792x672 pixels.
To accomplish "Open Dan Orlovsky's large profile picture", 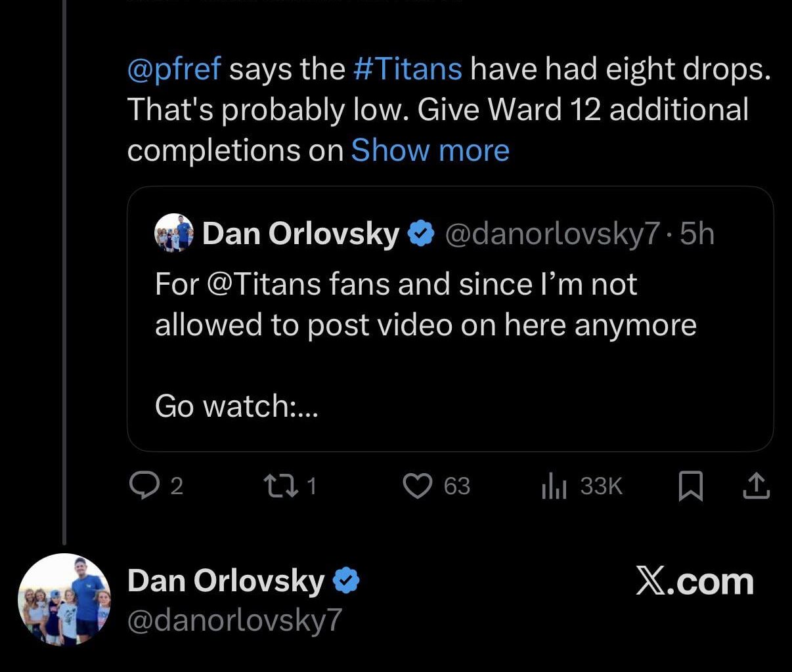I will click(x=64, y=600).
